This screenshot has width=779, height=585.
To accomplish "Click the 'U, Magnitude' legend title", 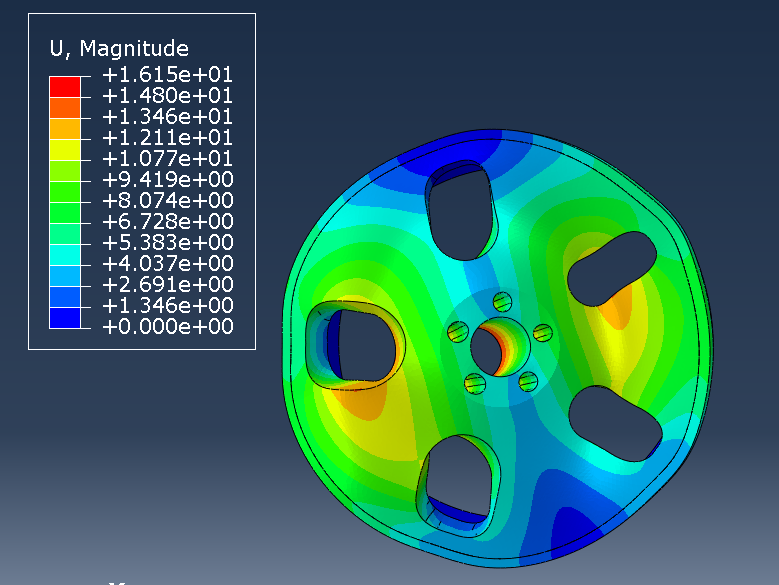I will tap(119, 49).
